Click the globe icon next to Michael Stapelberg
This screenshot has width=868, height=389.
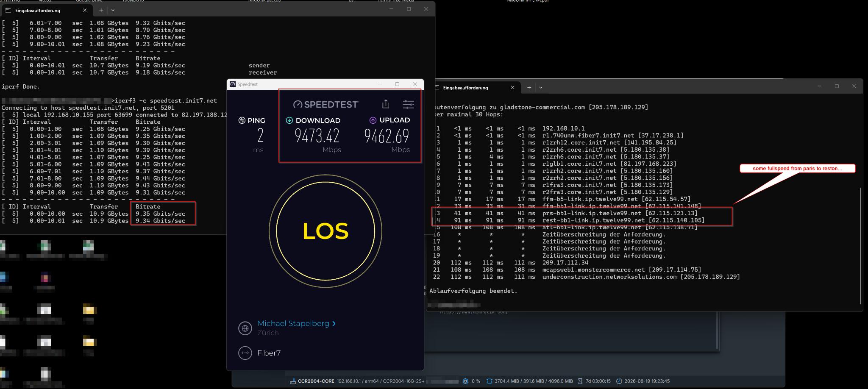245,328
